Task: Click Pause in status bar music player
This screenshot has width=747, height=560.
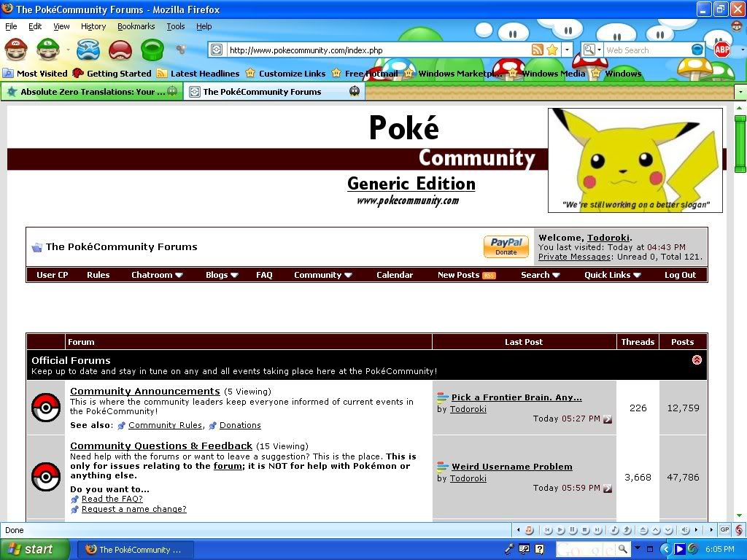Action: 573,530
